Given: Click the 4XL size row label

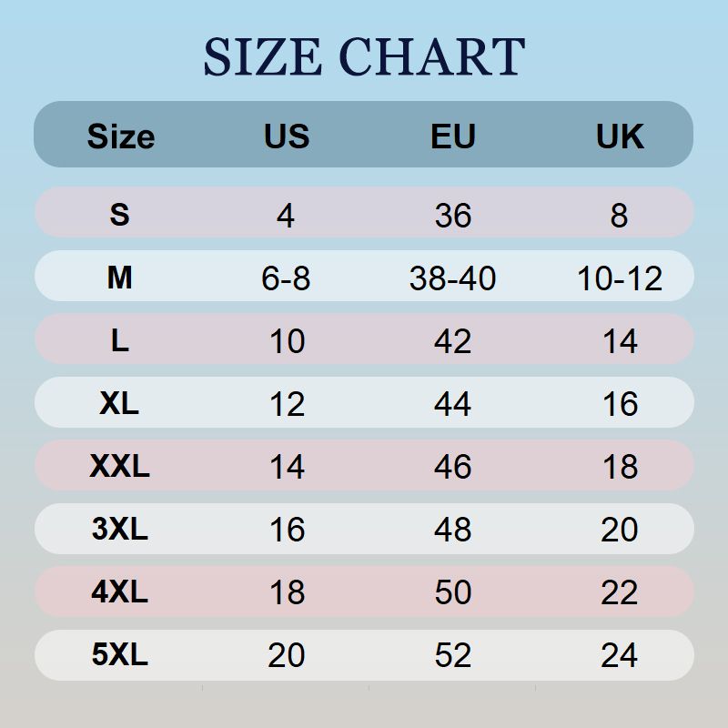Looking at the screenshot, I should click(x=119, y=592).
